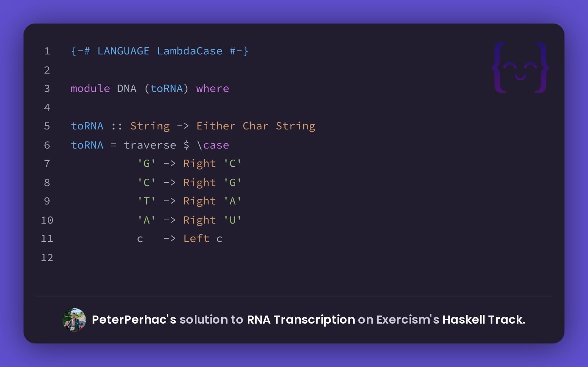Click the Left constructor on line 11
This screenshot has width=588, height=367.
(x=196, y=239)
